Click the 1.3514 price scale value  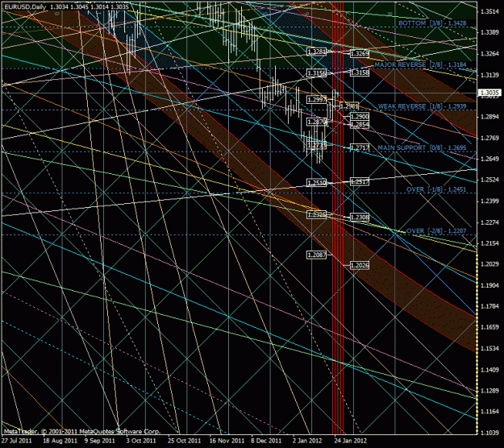(489, 11)
